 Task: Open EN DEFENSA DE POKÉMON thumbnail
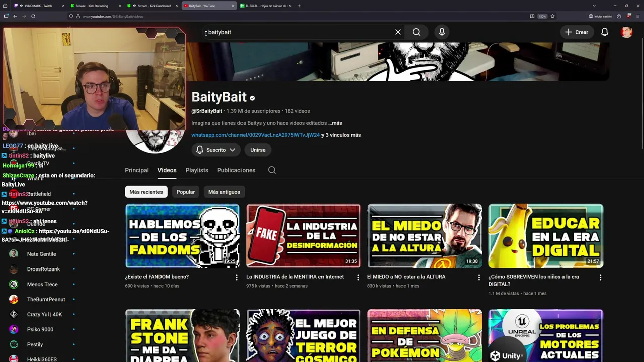pyautogui.click(x=425, y=335)
